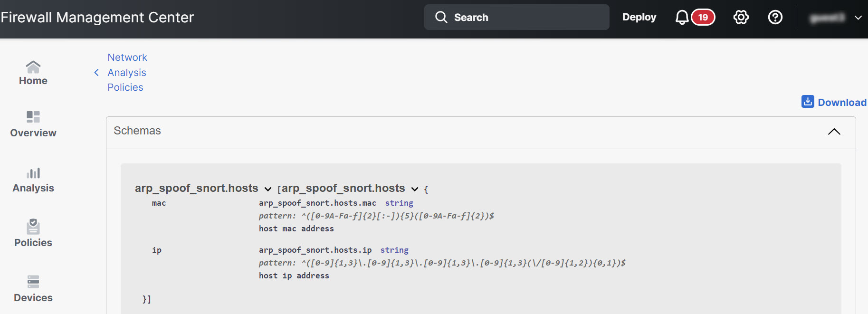868x314 pixels.
Task: Collapse the second arp_spoof_snort.hosts array chevron
Action: 415,189
